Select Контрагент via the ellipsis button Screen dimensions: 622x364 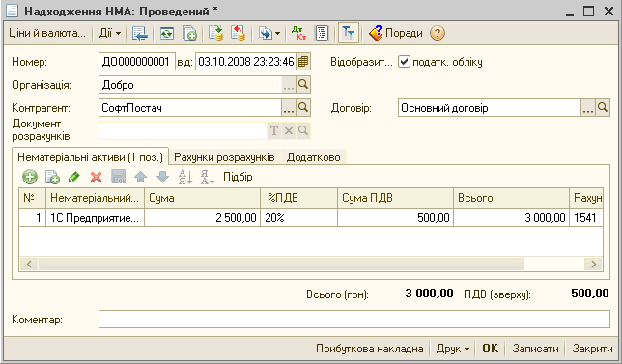pyautogui.click(x=289, y=107)
